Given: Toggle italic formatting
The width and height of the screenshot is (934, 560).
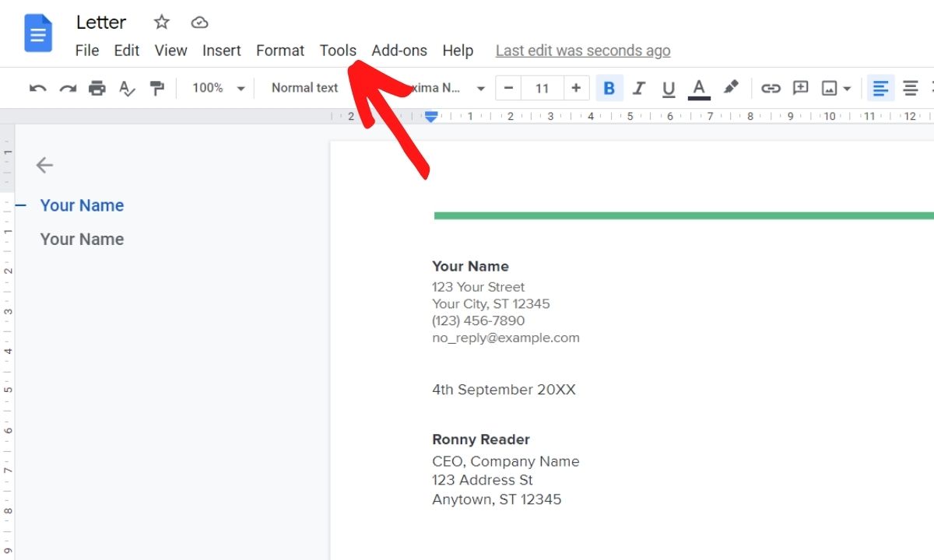Looking at the screenshot, I should 639,88.
